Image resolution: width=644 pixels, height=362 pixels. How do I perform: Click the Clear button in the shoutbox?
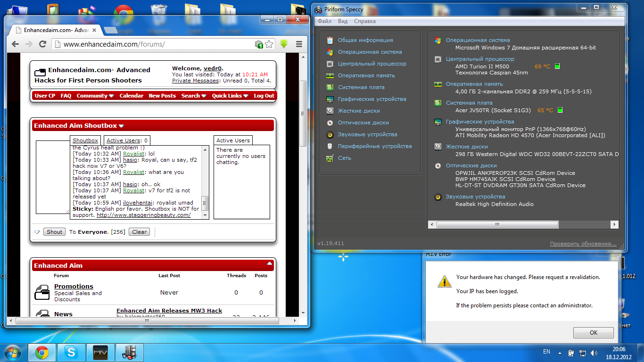[x=140, y=232]
